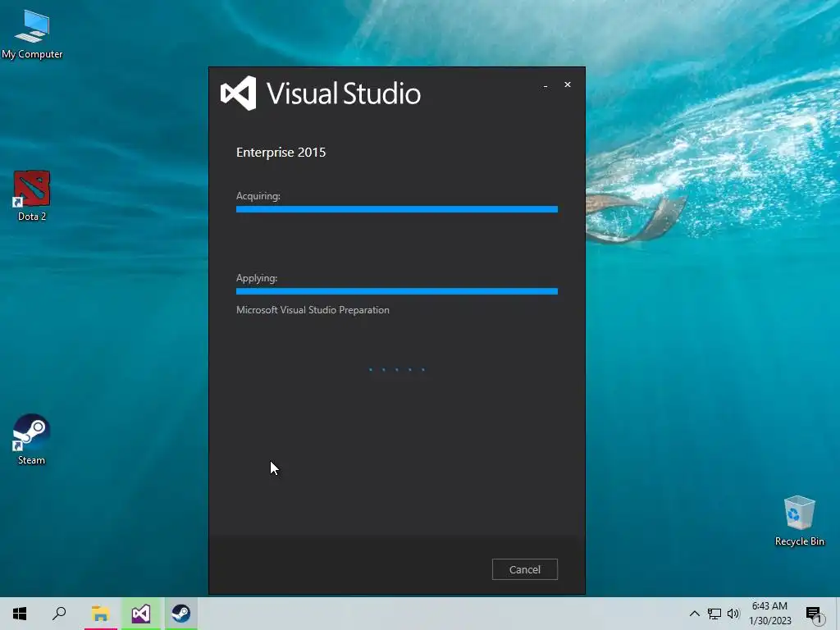This screenshot has height=630, width=840.
Task: Open the clock showing 6:43 AM
Action: (769, 614)
